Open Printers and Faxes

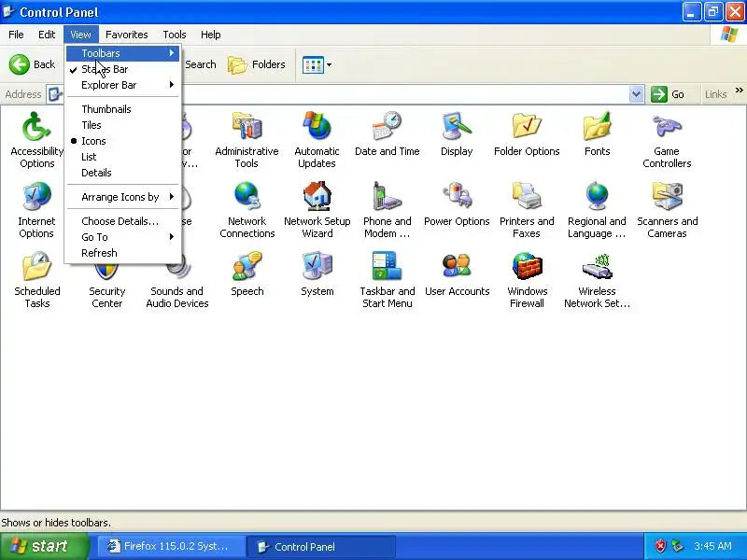click(x=527, y=209)
